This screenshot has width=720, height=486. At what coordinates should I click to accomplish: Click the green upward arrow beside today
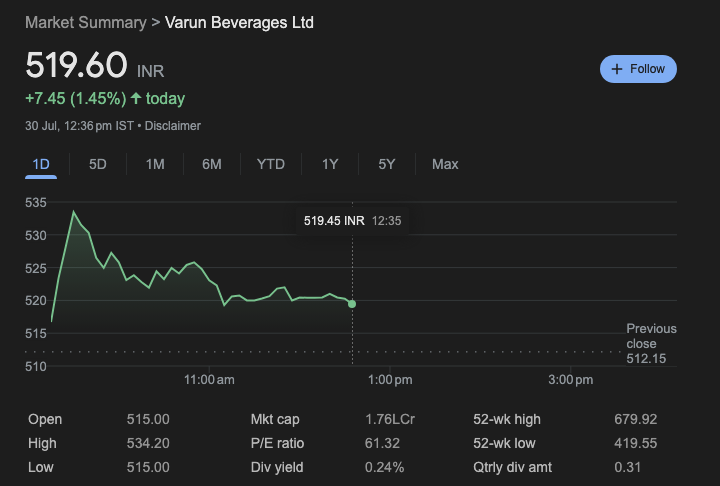pos(136,98)
